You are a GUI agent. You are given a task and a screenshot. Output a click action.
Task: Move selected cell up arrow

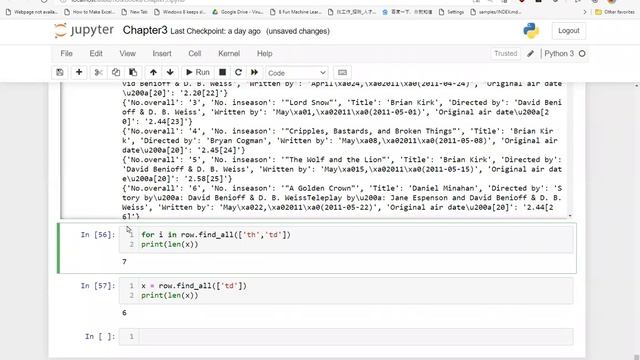[153, 73]
